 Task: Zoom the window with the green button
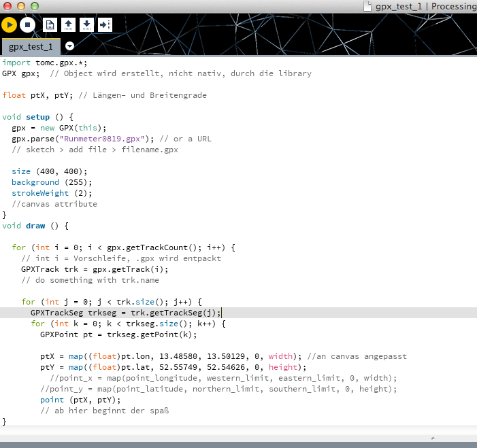(x=34, y=5)
